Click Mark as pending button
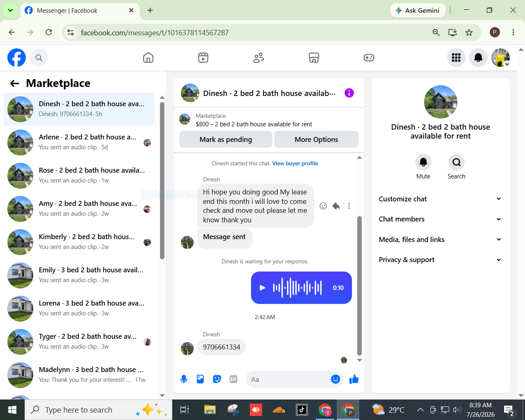525x420 pixels. point(226,139)
